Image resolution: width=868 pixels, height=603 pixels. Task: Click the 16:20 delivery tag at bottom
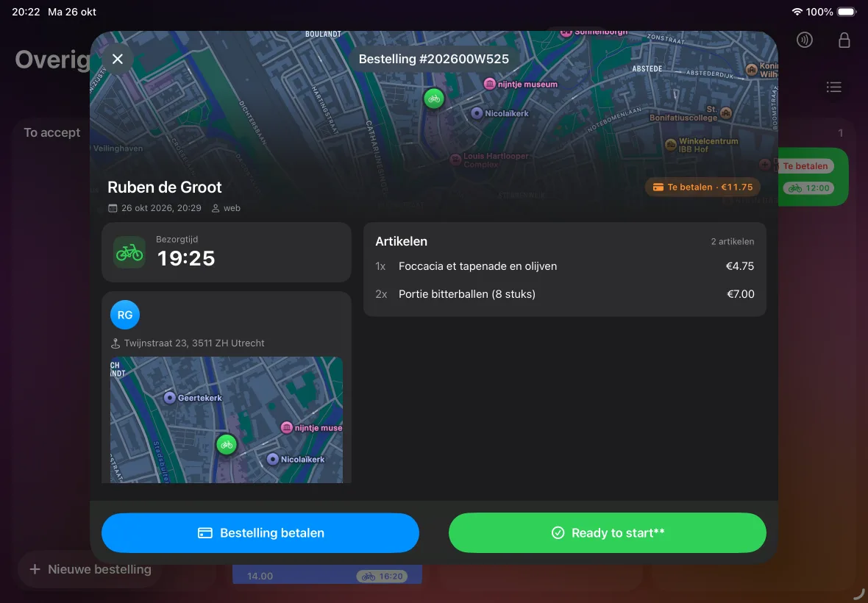pyautogui.click(x=382, y=577)
